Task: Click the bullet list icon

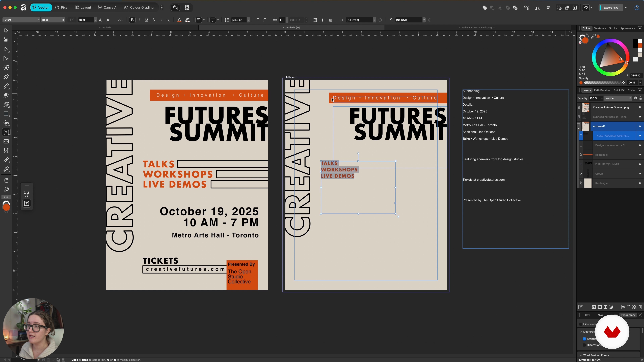Action: [x=257, y=20]
